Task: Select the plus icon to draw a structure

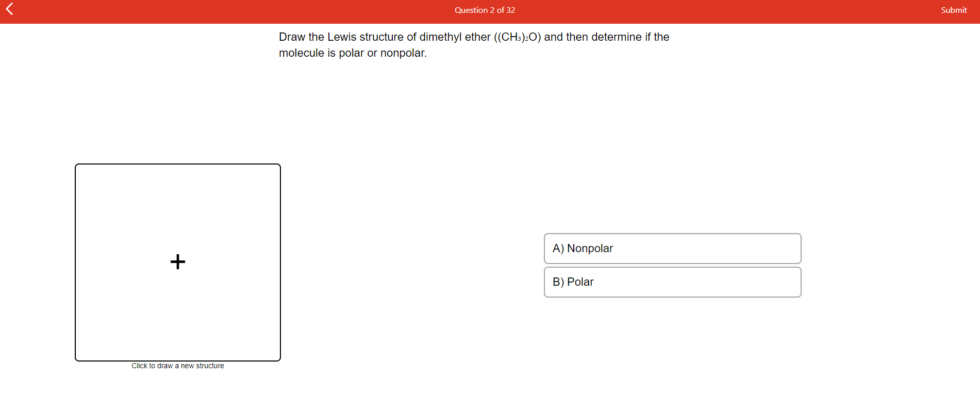Action: (177, 261)
